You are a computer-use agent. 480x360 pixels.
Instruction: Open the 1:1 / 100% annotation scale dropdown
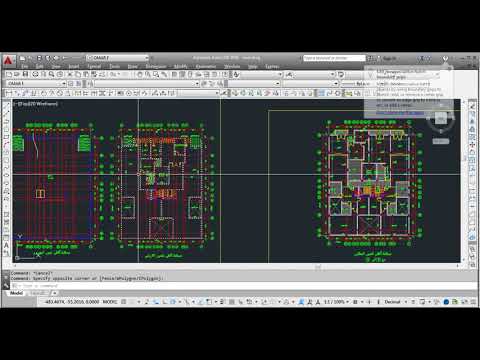pyautogui.click(x=336, y=302)
